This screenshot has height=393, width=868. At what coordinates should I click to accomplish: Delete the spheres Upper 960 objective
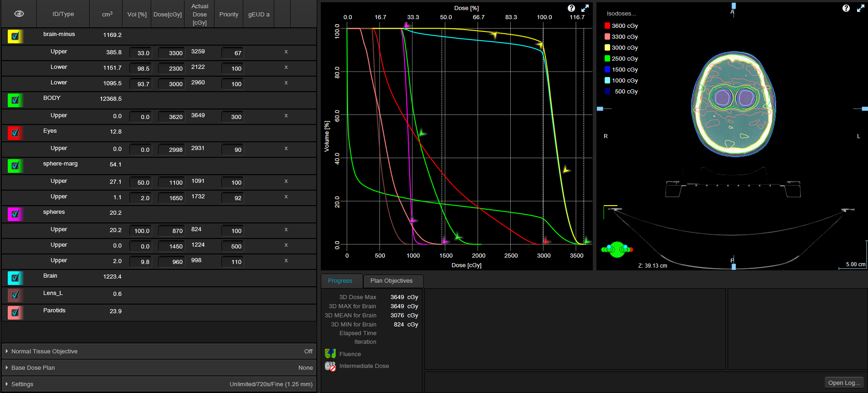click(x=286, y=261)
